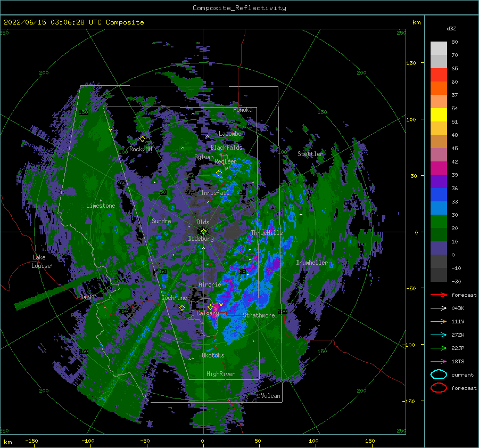Click the yellow diamond marker above Calgary
479x448 pixels.
point(210,307)
